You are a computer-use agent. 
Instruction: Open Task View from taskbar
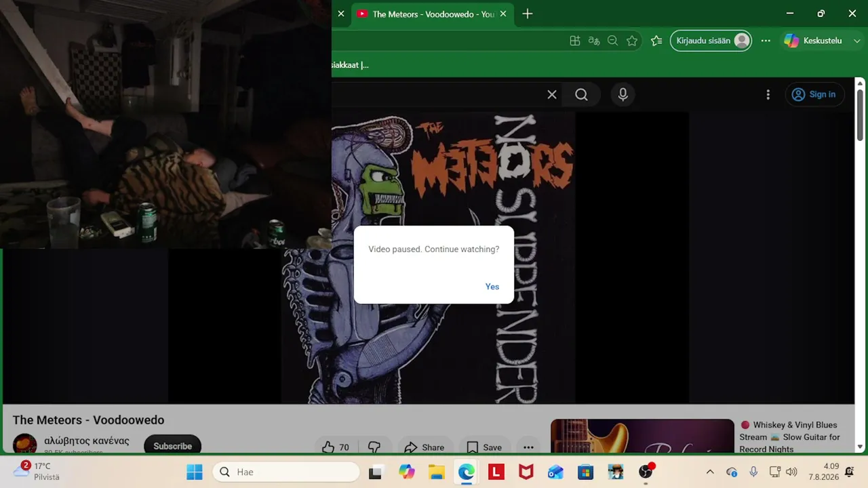click(x=375, y=472)
